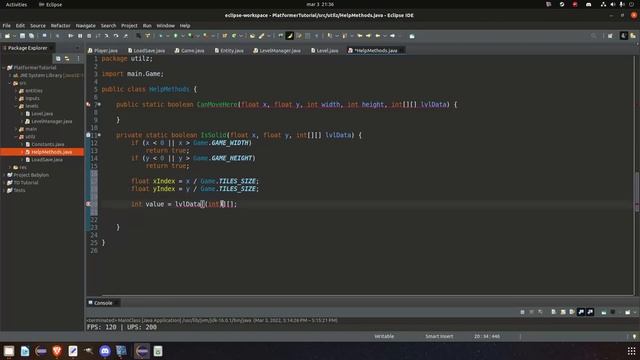Open the Window menu
This screenshot has height=360, width=640.
tap(165, 25)
